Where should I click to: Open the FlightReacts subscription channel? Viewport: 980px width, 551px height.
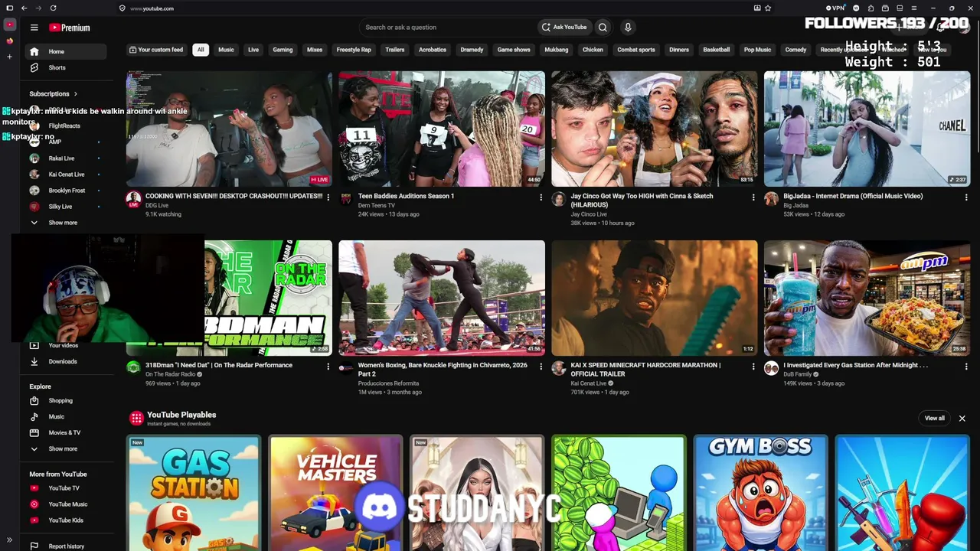pos(64,126)
